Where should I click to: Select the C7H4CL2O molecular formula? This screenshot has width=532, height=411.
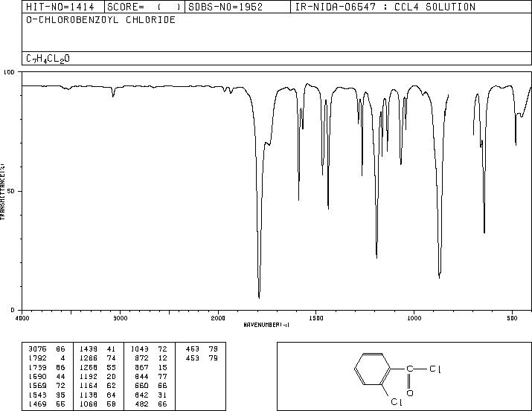(48, 59)
